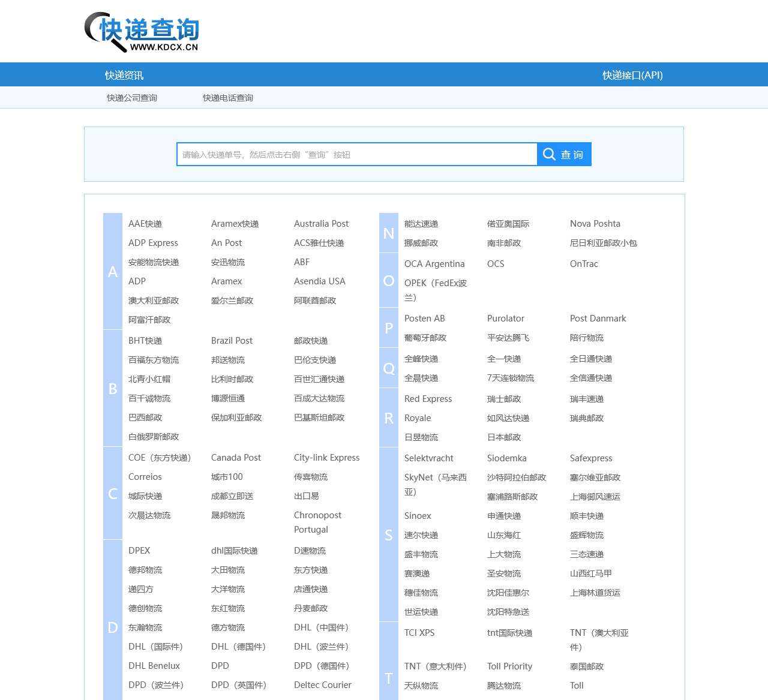Screen dimensions: 768x700
Task: Open Asendia USA link
Action: [319, 281]
